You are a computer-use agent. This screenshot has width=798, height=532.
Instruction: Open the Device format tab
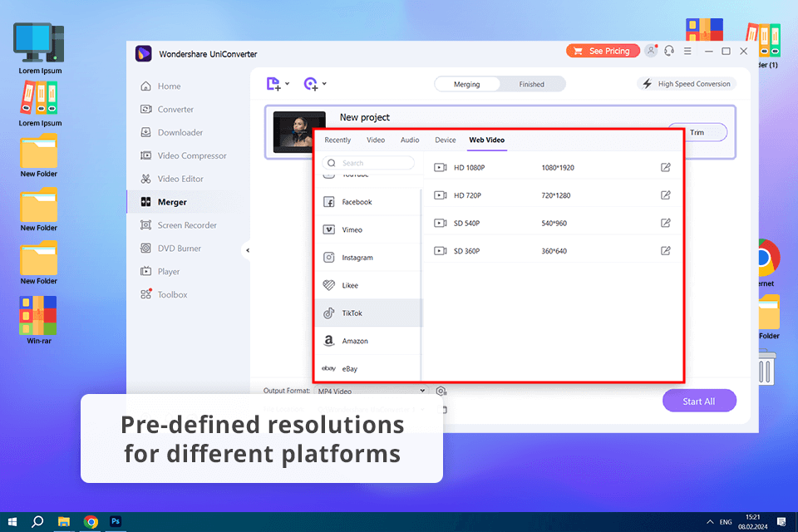pyautogui.click(x=446, y=140)
